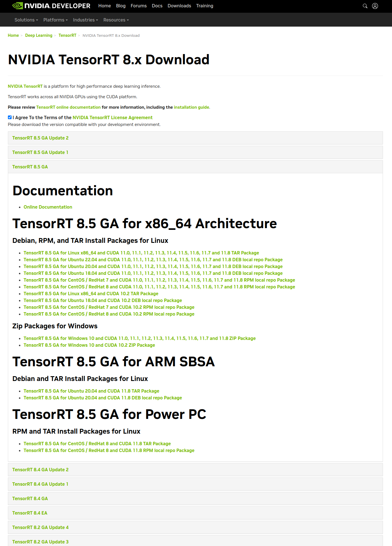The image size is (392, 546).
Task: Click 'Debian, RPM, and TAR Install Packages for Linux'
Action: (x=90, y=241)
